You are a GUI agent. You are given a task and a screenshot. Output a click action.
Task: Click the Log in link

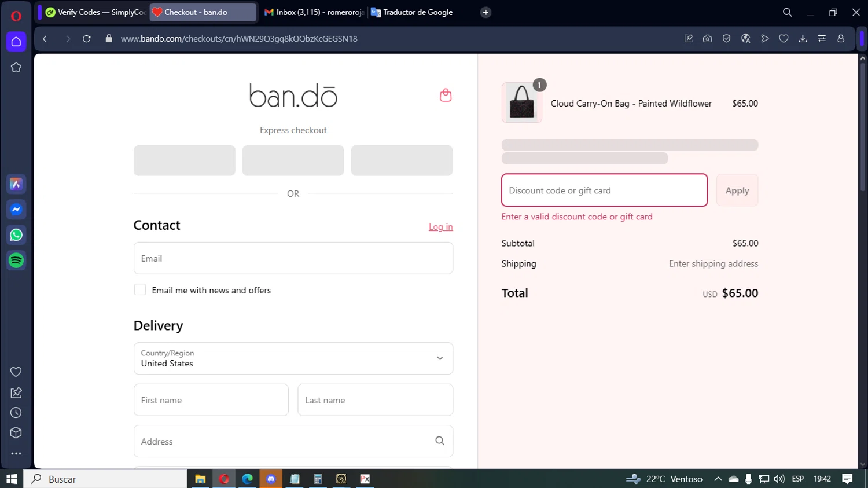pos(440,227)
